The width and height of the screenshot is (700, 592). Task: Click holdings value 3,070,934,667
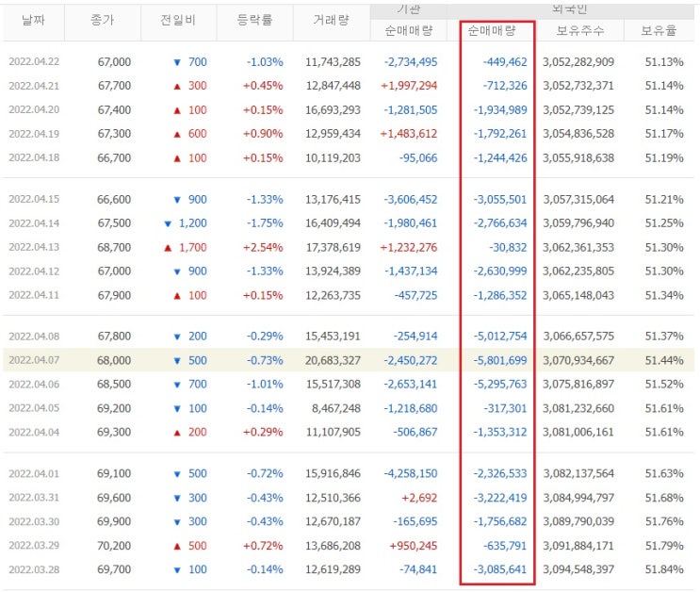tap(578, 360)
